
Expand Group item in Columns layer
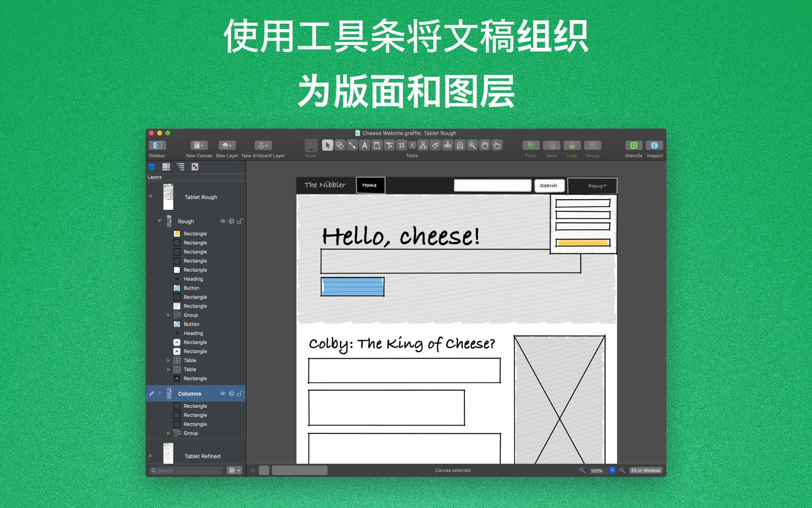pyautogui.click(x=168, y=433)
